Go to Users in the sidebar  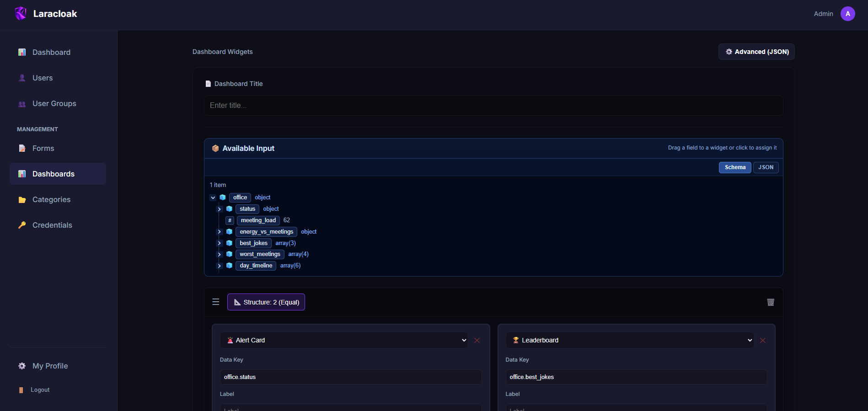(x=58, y=78)
